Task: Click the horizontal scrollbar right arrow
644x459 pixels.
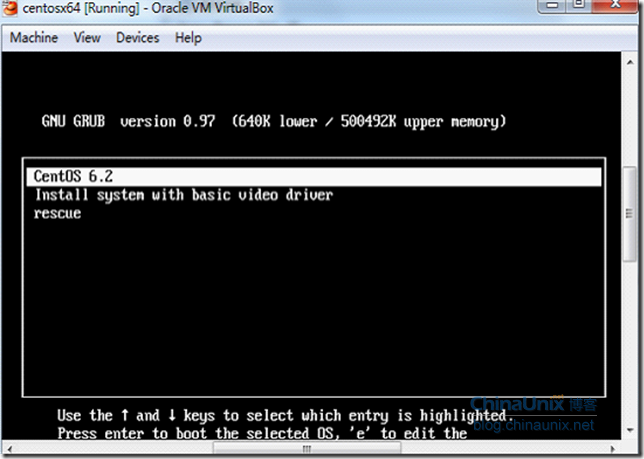Action: (613, 449)
